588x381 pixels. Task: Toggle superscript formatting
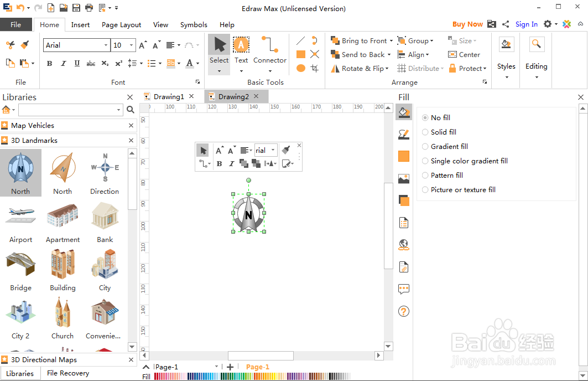click(x=118, y=64)
